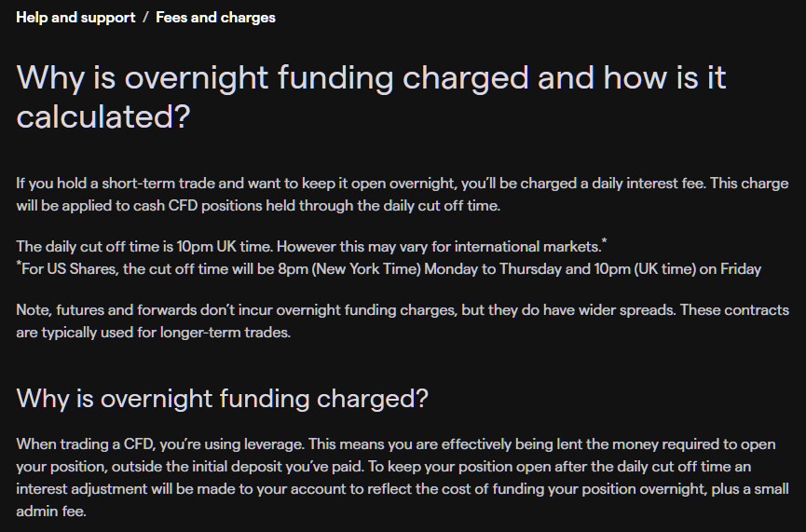Click the main title about overnight funding
Image resolution: width=806 pixels, height=532 pixels.
coord(371,77)
